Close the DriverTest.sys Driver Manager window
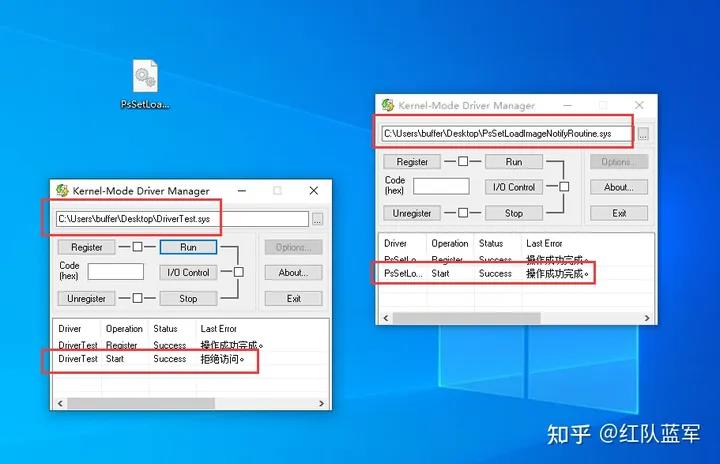 [314, 191]
